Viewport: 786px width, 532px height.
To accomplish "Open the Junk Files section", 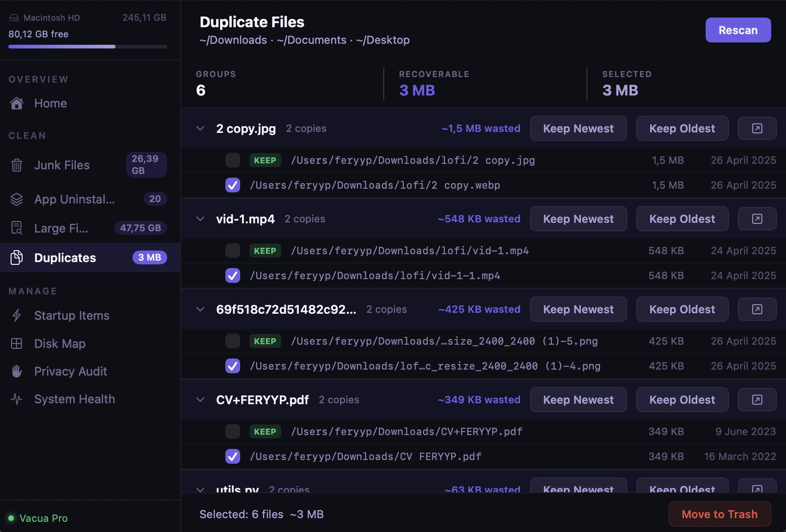I will (90, 165).
